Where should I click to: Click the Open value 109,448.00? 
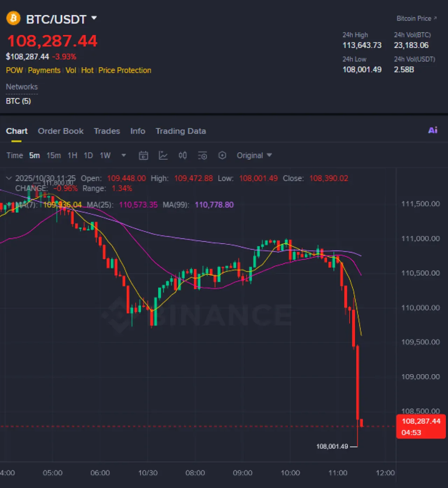126,179
